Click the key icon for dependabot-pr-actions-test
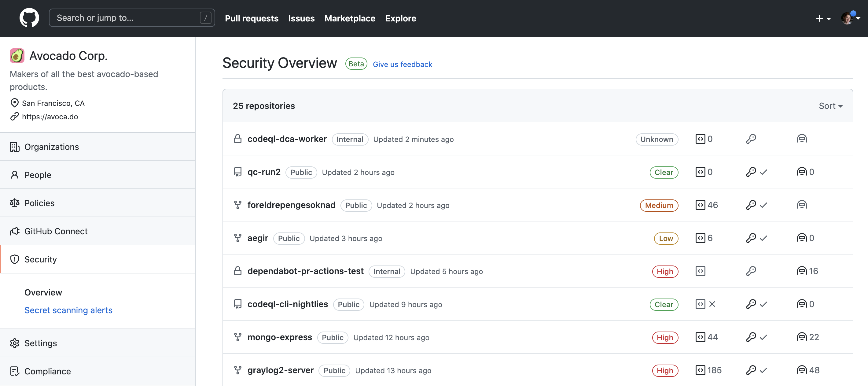The height and width of the screenshot is (386, 868). pyautogui.click(x=751, y=271)
